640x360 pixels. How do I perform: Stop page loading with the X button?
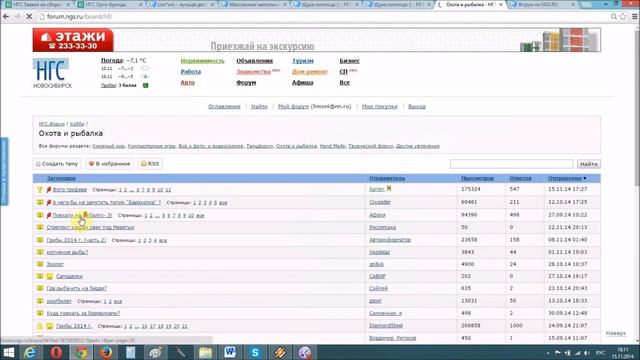[29, 16]
